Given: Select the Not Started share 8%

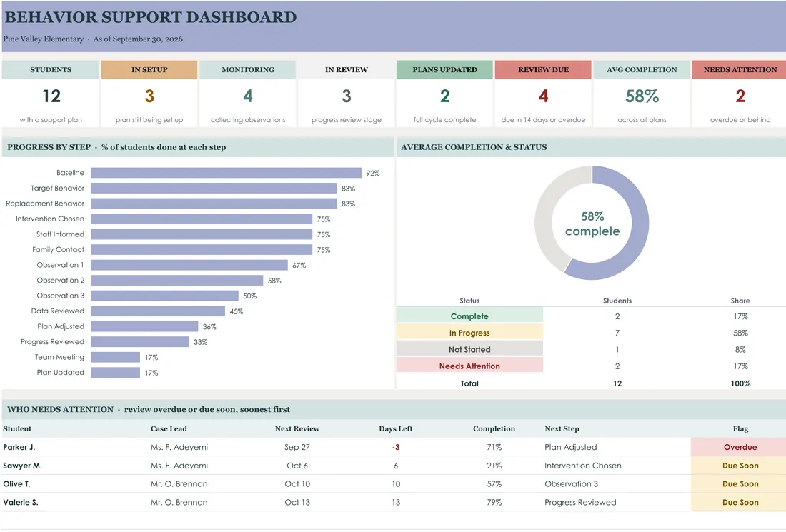Looking at the screenshot, I should (740, 349).
